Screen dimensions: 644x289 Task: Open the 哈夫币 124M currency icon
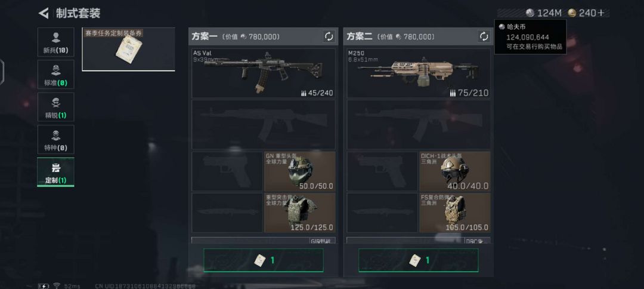coord(530,13)
